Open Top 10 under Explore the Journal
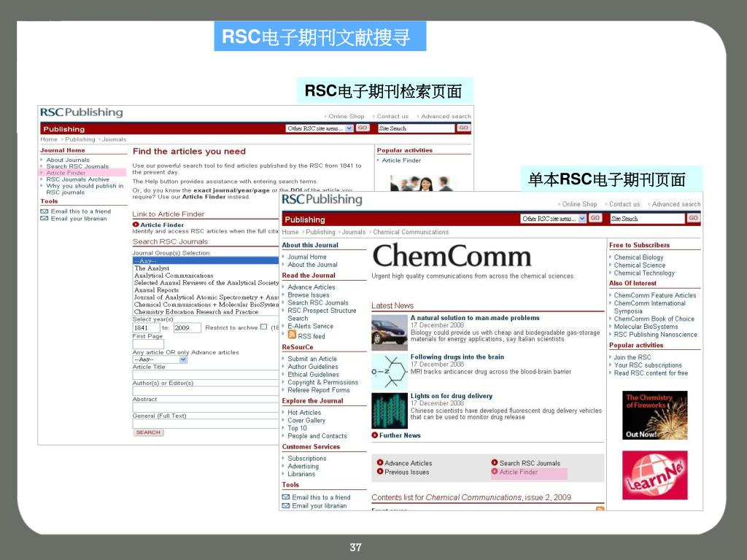Image resolution: width=747 pixels, height=560 pixels. [298, 428]
